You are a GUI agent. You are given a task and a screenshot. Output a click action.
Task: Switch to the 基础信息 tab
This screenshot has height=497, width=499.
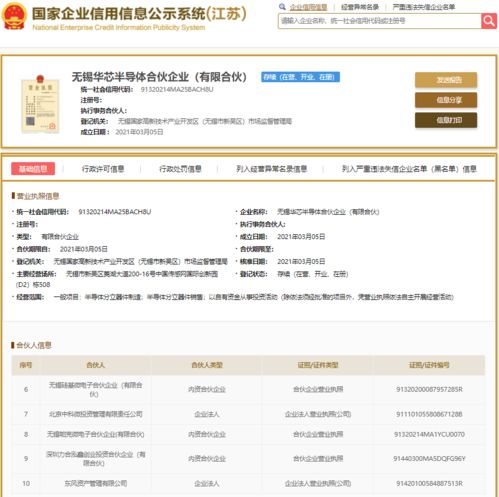point(33,169)
